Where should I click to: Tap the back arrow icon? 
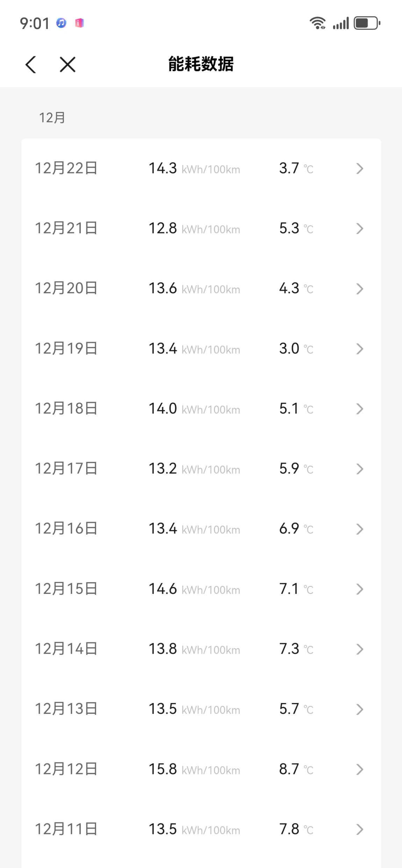31,65
